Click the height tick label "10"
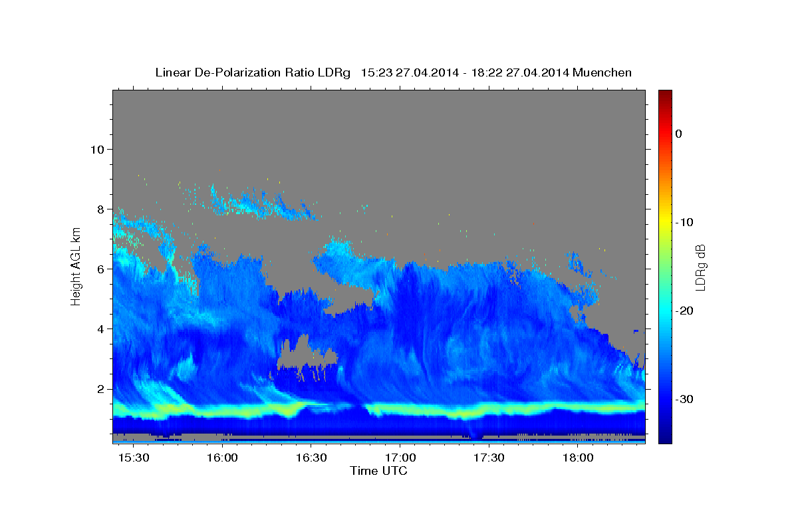The height and width of the screenshot is (532, 798). 96,149
